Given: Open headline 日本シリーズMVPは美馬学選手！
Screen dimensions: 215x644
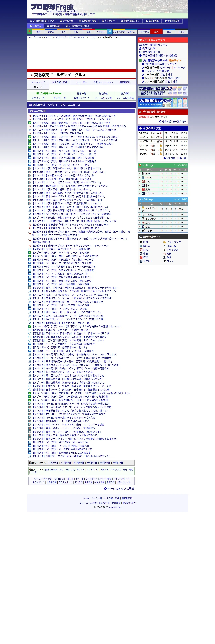Looking at the screenshot, I should pyautogui.click(x=58, y=133).
